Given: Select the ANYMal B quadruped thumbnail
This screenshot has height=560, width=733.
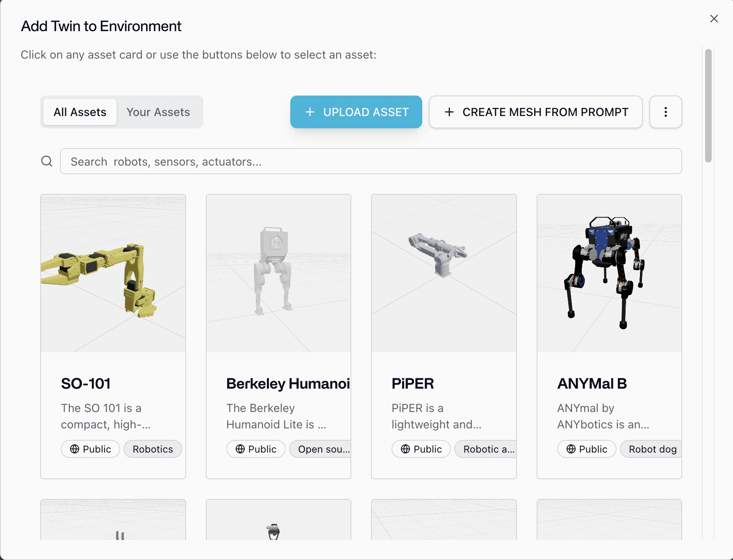Looking at the screenshot, I should coord(609,273).
